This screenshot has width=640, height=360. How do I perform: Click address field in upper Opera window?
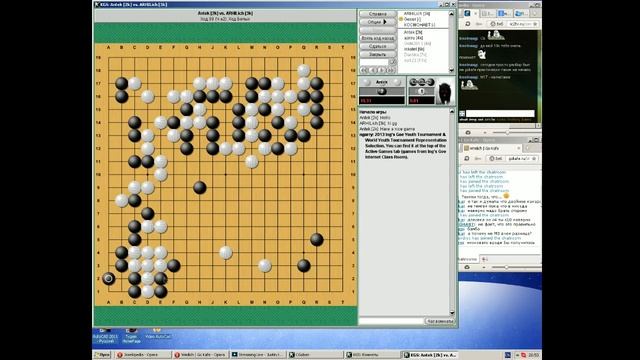click(523, 24)
